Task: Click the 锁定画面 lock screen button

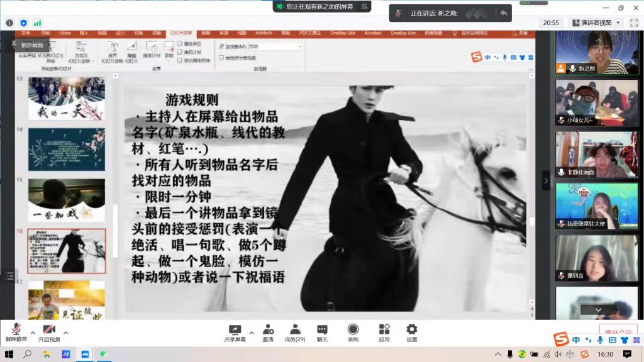Action: [31, 45]
